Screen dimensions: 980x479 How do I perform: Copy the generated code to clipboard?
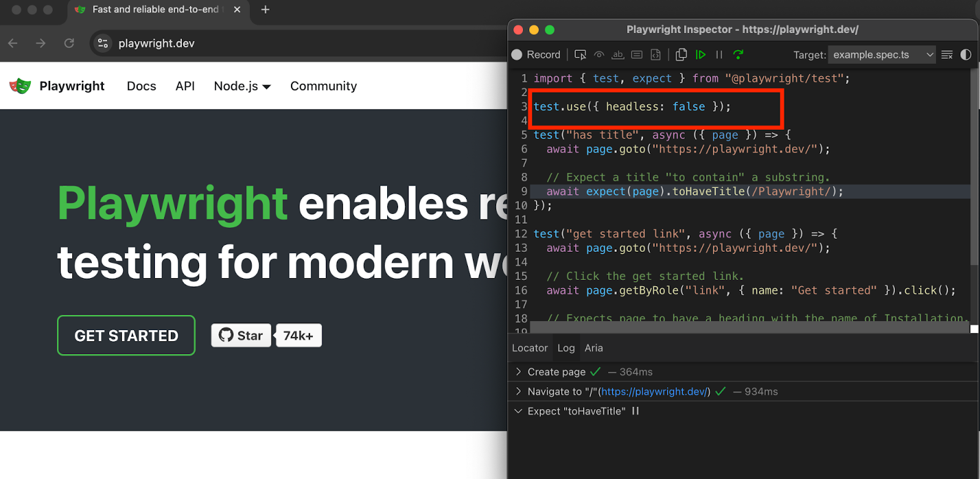coord(681,55)
